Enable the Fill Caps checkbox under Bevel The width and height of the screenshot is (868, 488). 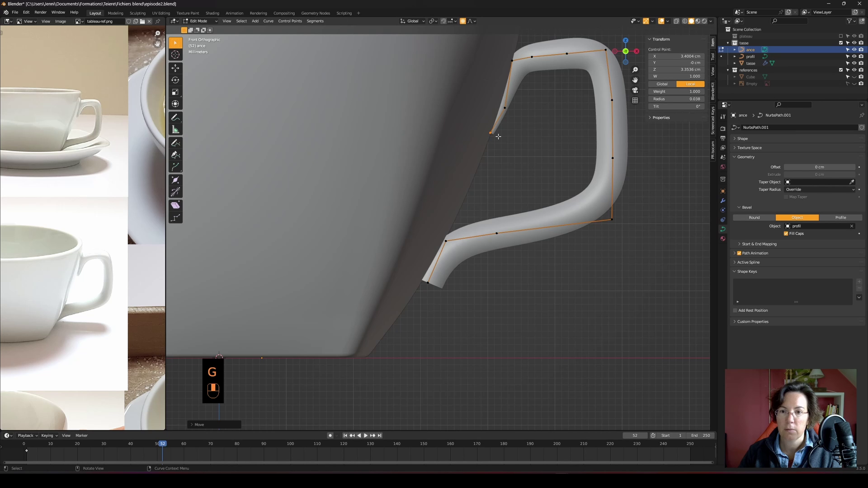[787, 233]
